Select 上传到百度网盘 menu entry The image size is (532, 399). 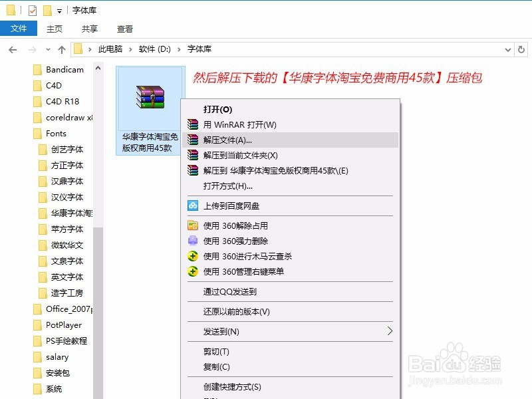291,205
